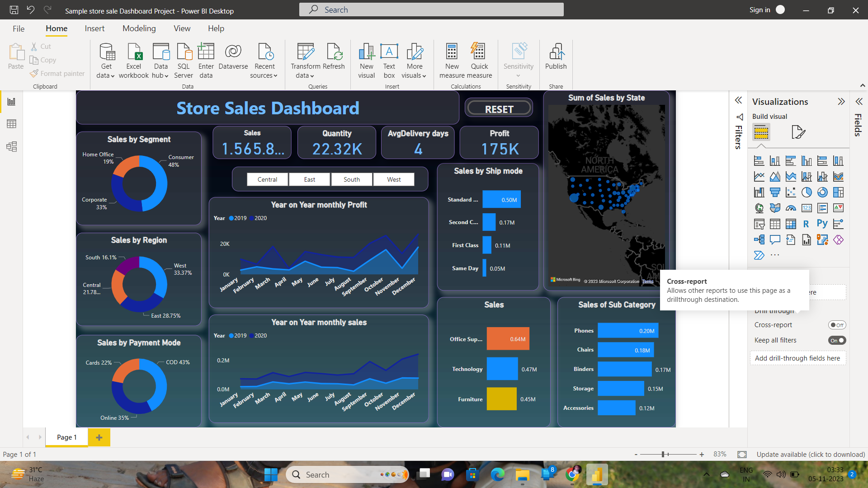The image size is (868, 488).
Task: Switch to the Modeling ribbon tab
Action: click(139, 28)
